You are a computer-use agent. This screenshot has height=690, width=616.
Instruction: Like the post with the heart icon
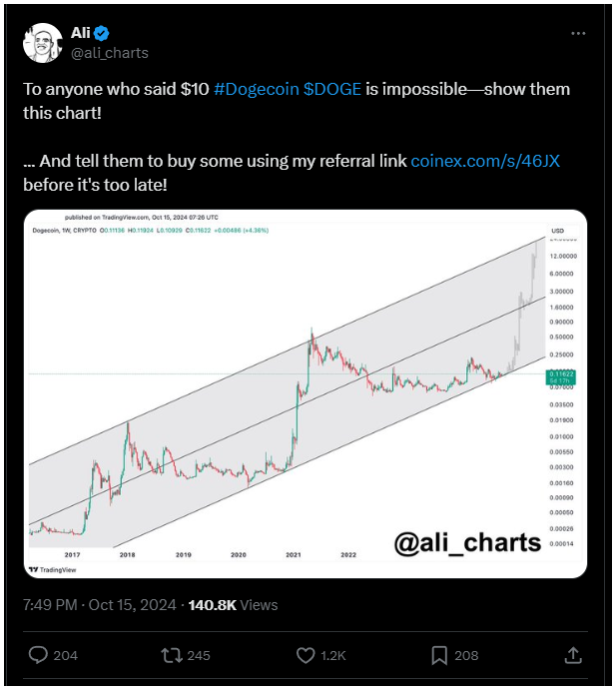(x=306, y=655)
